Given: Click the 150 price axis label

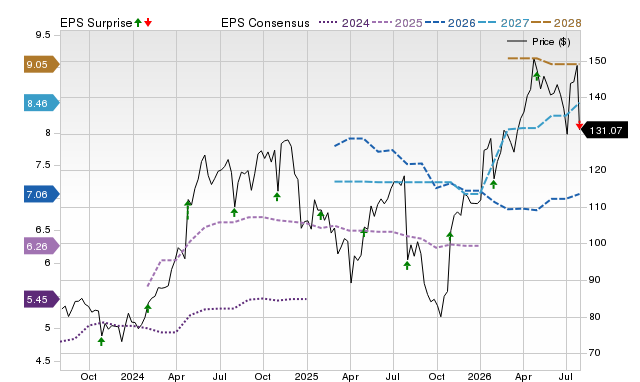Looking at the screenshot, I should coord(597,60).
